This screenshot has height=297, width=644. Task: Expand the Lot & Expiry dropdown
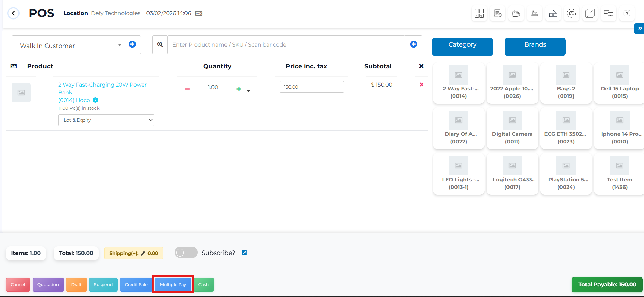106,120
